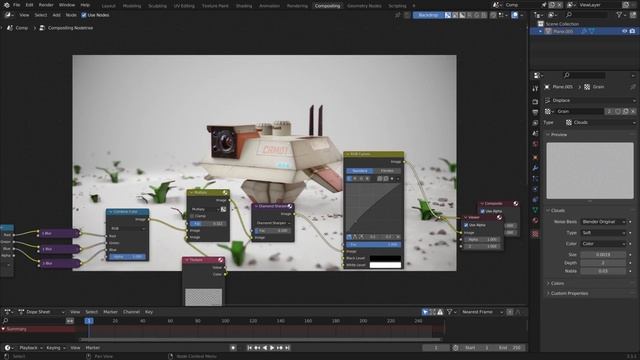640x360 pixels.
Task: Open the texture Type Clouds dropdown
Action: coord(600,122)
